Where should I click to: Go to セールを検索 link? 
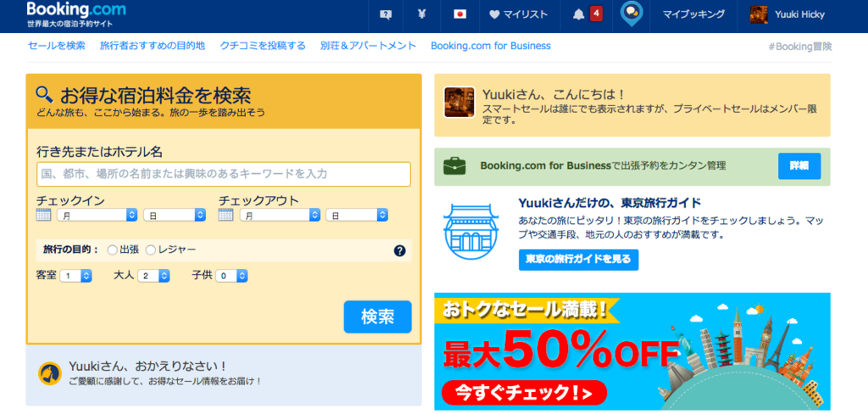tap(57, 46)
